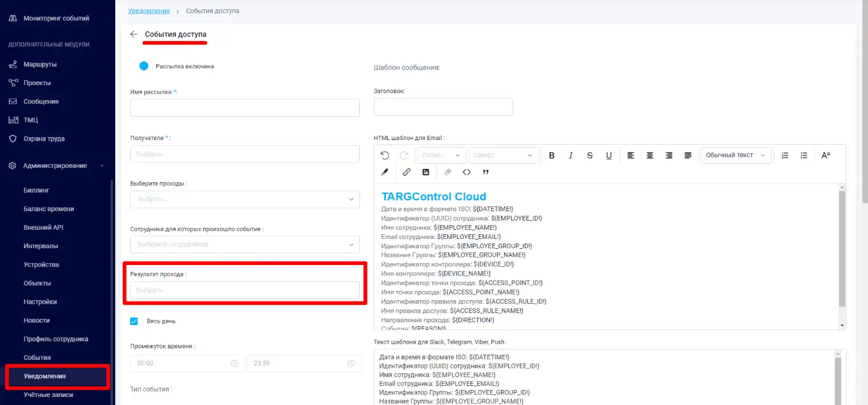Undo last edit in HTML editor
868x405 pixels.
tap(385, 155)
